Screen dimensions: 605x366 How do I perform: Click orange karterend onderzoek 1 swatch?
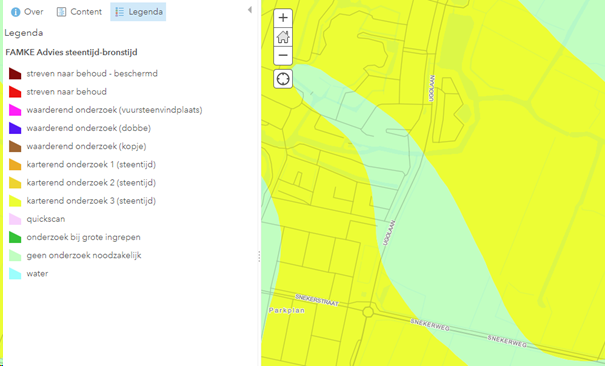click(15, 164)
